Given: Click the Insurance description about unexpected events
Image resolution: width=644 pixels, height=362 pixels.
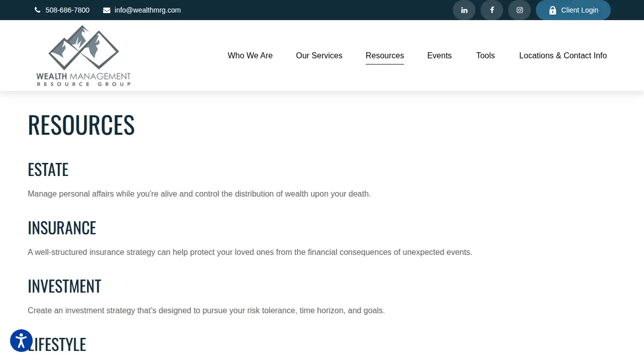Looking at the screenshot, I should [250, 252].
